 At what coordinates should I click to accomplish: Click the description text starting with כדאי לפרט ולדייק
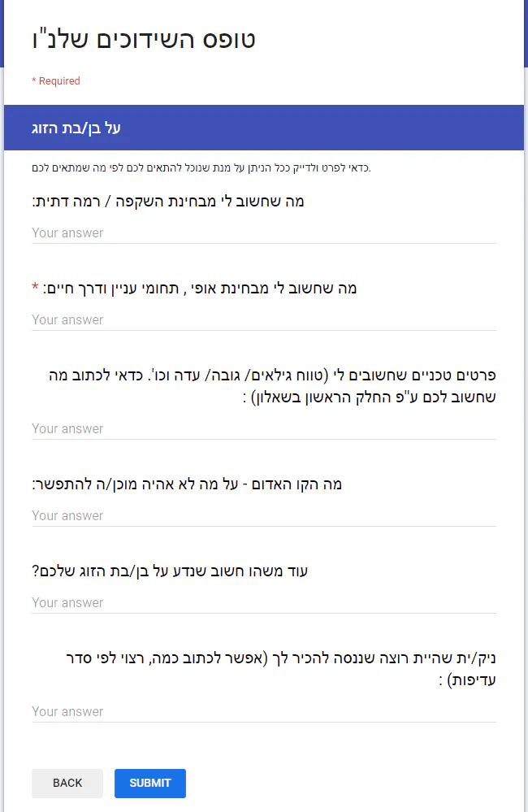[198, 168]
